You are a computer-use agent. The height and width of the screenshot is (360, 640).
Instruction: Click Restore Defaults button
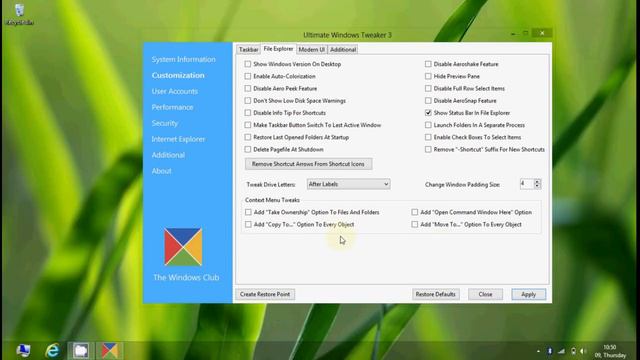coord(436,294)
